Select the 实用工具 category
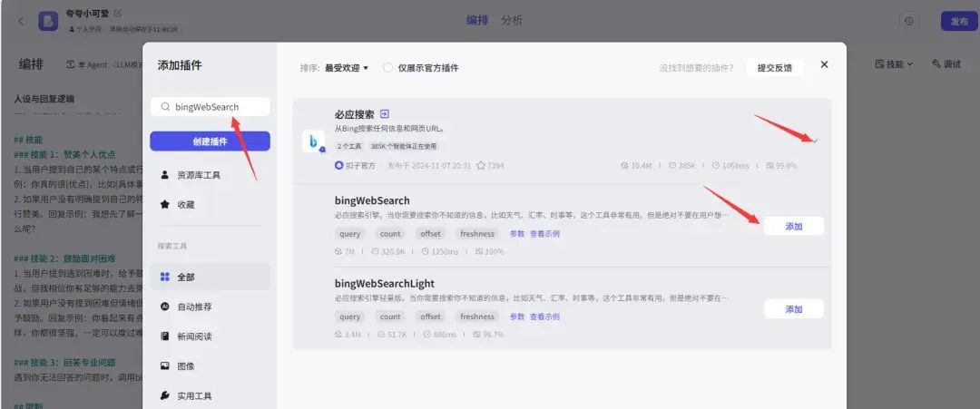980x409 pixels. click(210, 395)
